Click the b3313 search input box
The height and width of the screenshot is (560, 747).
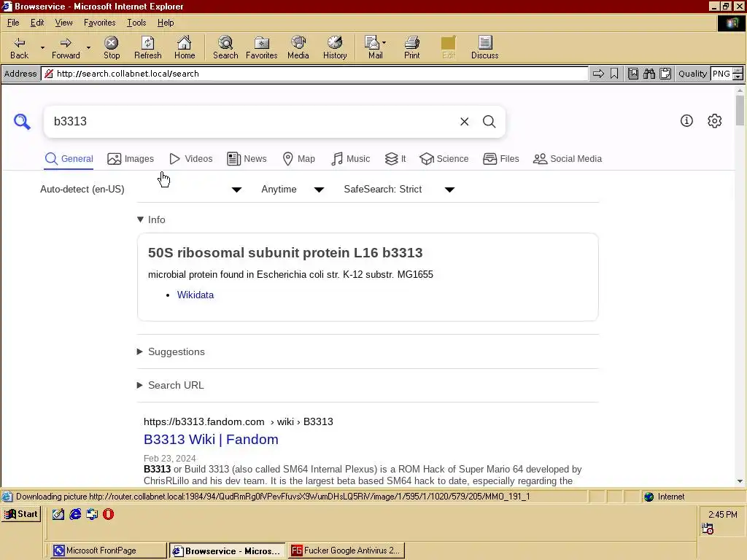[252, 122]
